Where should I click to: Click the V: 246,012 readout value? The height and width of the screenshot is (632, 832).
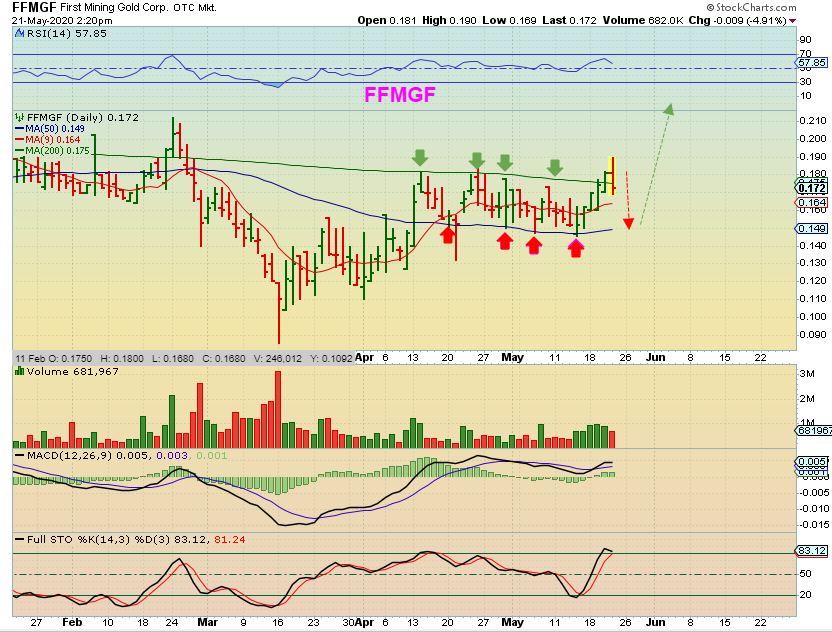point(278,358)
